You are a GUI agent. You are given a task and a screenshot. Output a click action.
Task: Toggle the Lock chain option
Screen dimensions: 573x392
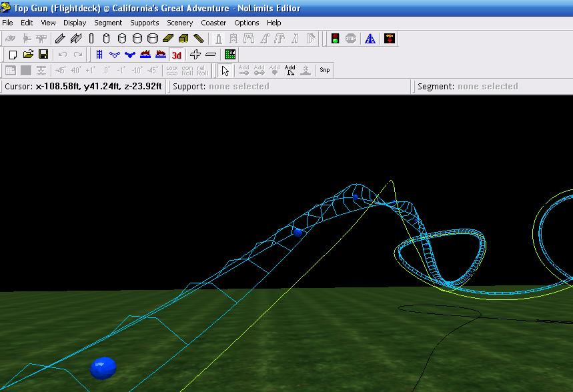pos(171,70)
